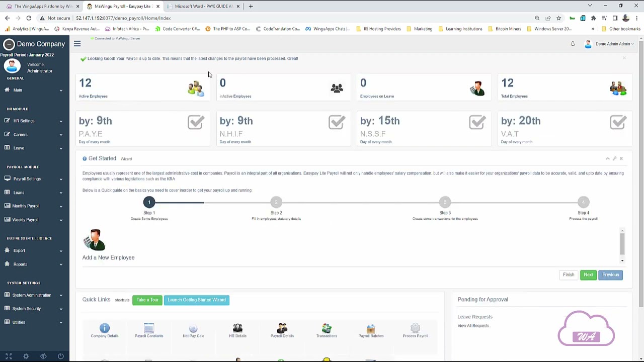Click the Employees on Leave person icon
The image size is (644, 362).
click(477, 88)
